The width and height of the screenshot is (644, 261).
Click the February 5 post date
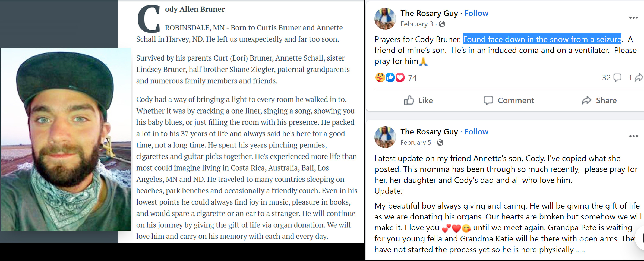tap(416, 143)
